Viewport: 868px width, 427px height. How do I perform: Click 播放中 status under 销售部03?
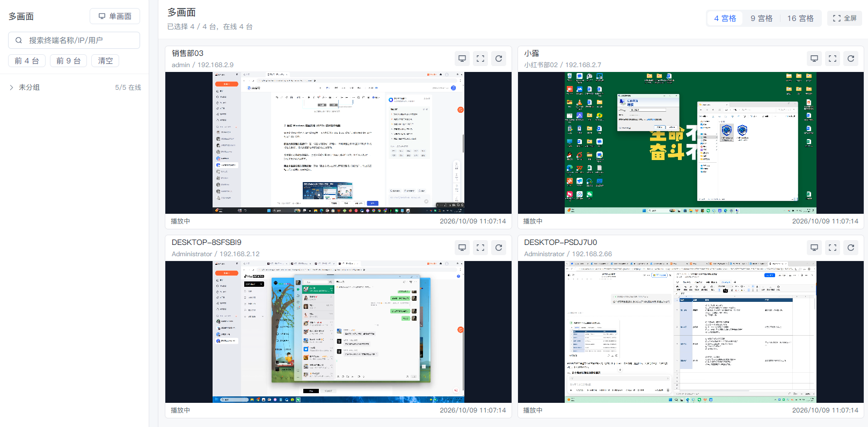(180, 221)
